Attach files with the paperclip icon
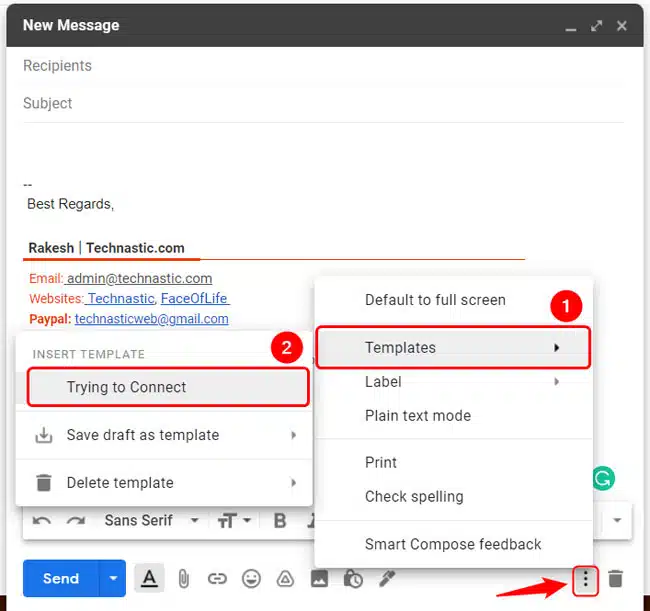Image resolution: width=650 pixels, height=611 pixels. tap(183, 579)
